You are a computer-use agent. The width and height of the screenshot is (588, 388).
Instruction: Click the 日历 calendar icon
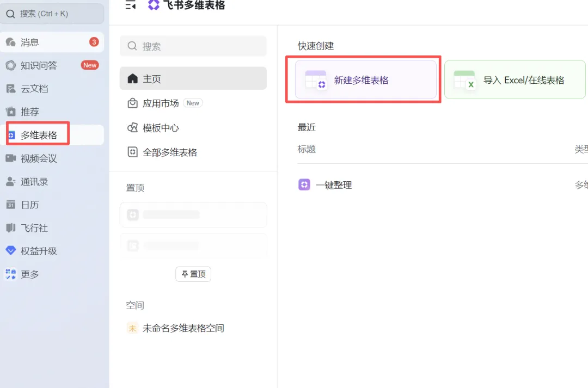pyautogui.click(x=11, y=205)
